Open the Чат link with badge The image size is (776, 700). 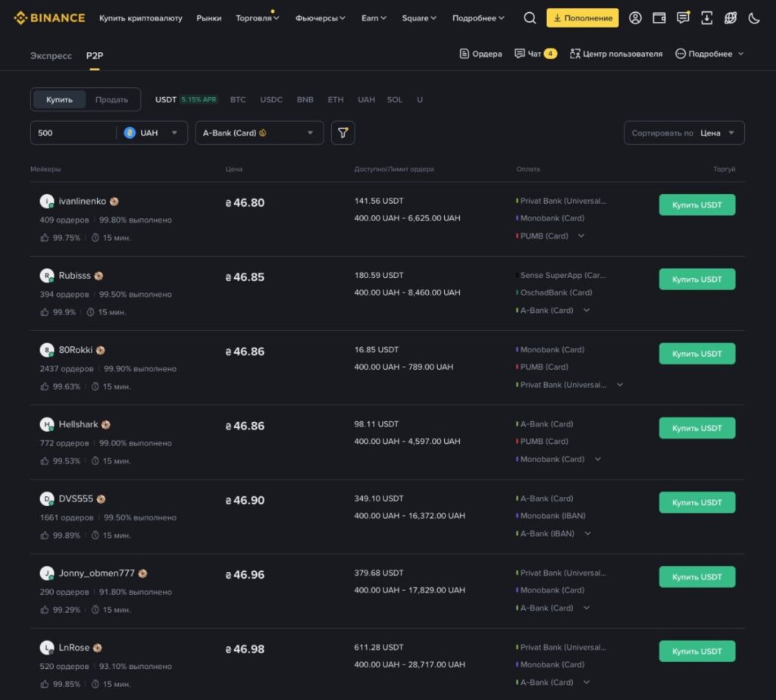point(536,54)
